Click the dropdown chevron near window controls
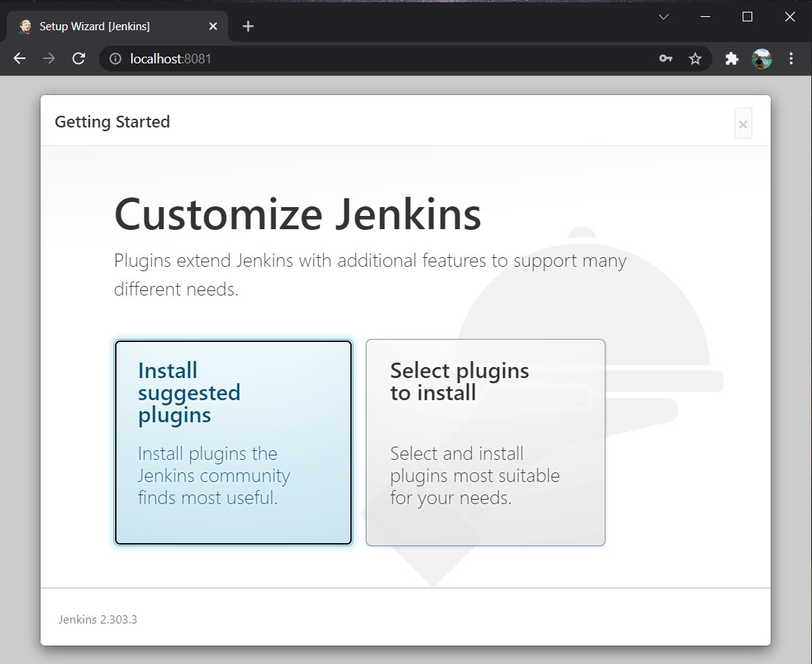The image size is (812, 664). [663, 16]
